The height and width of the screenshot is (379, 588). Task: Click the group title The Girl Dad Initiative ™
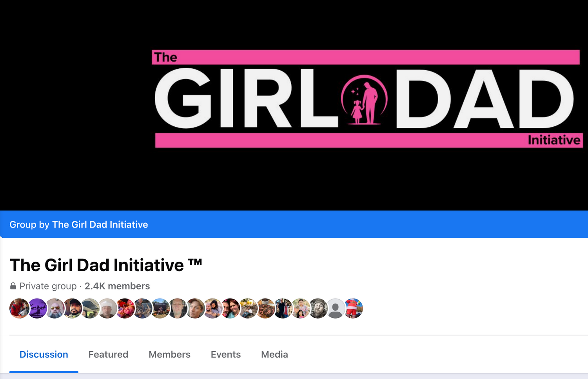coord(106,265)
